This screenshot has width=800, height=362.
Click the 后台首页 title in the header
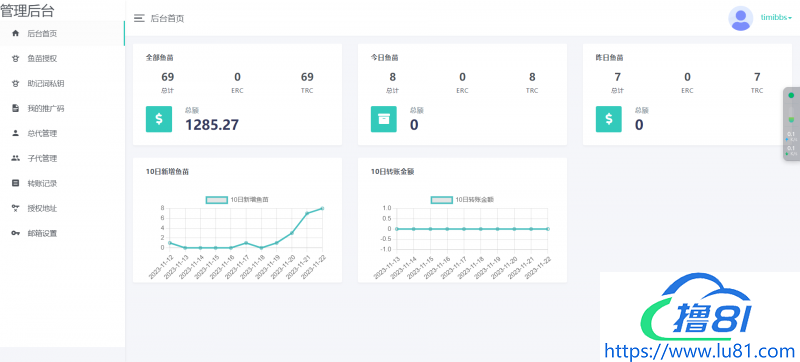pyautogui.click(x=167, y=19)
